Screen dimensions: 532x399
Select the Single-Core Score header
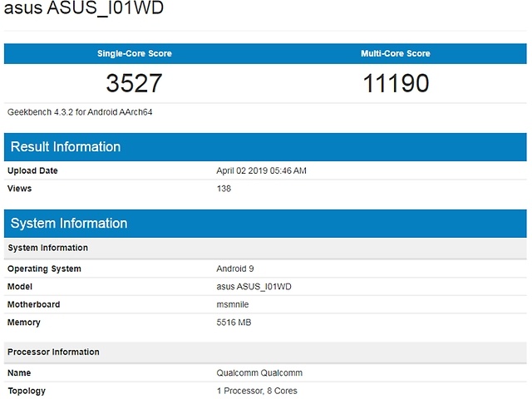[135, 53]
